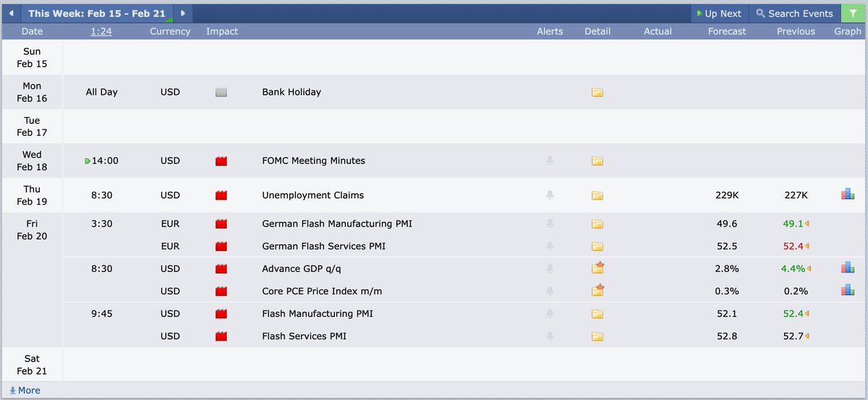
Task: Click Advance GDP q/q red impact icon
Action: 221,268
